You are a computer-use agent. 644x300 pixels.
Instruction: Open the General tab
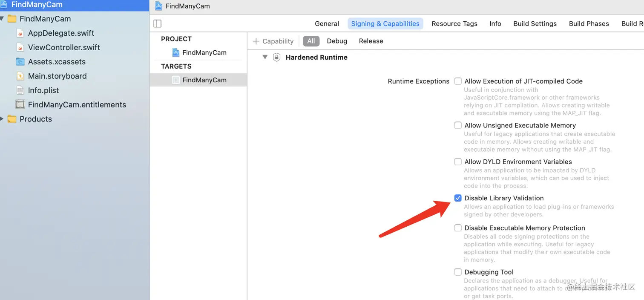tap(327, 23)
